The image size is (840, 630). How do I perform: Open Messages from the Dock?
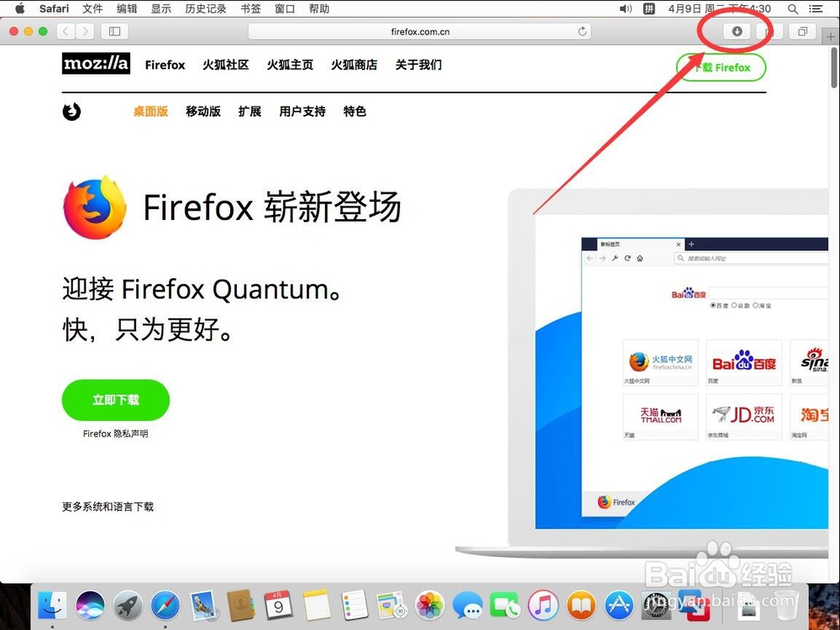point(467,606)
